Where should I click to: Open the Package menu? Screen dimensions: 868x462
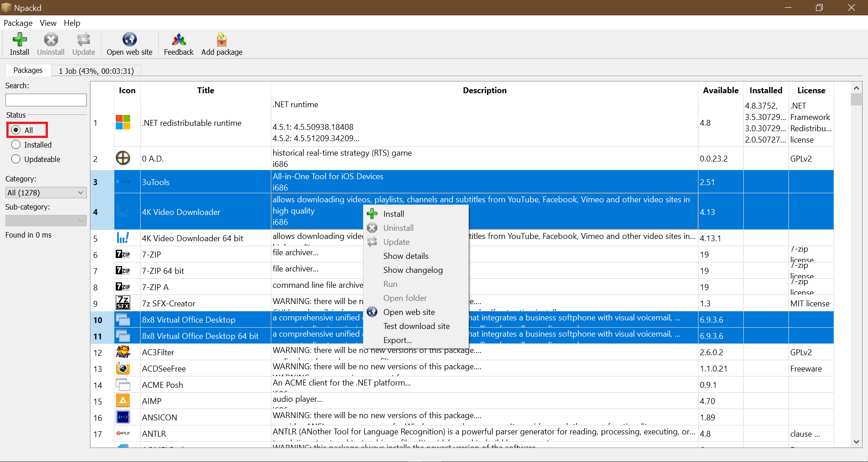point(18,23)
